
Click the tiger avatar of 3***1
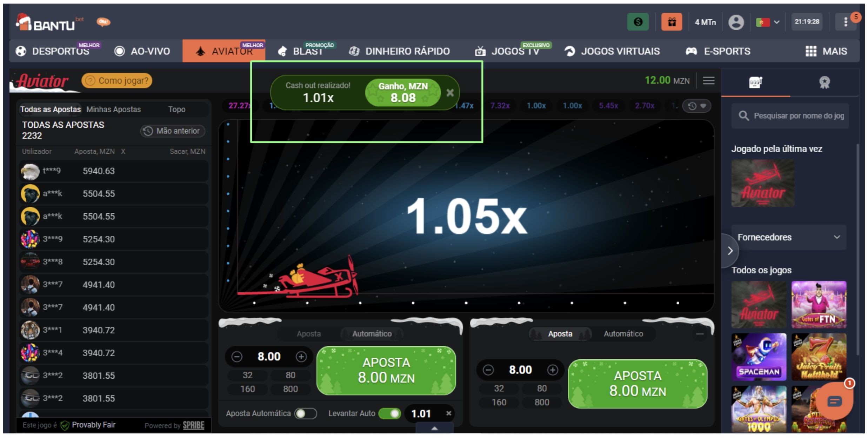(x=30, y=330)
